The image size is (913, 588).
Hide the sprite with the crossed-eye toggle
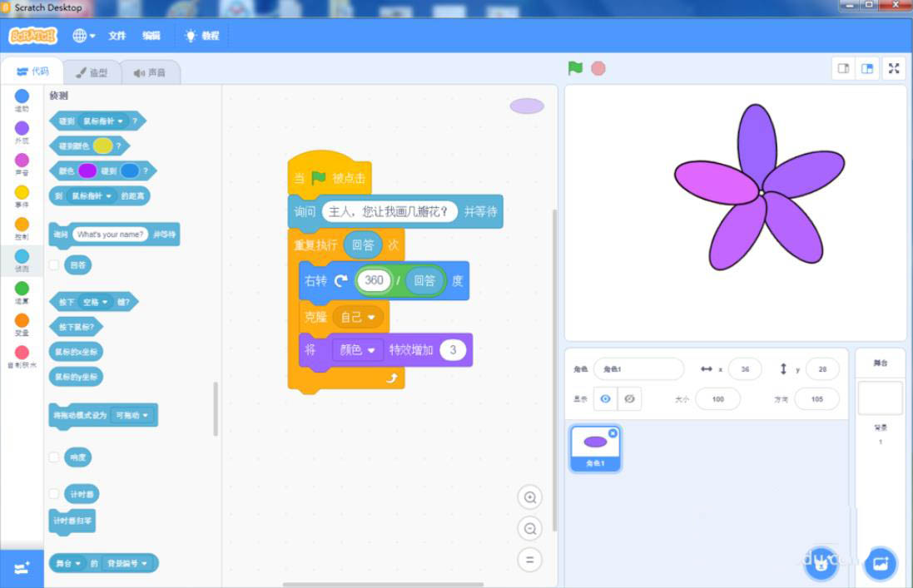[x=630, y=398]
